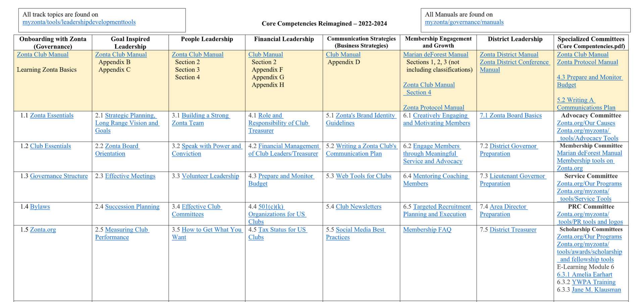This screenshot has height=302, width=644.
Task: Open 4.3 Prepare and Monitor Budget in Financial column
Action: tap(281, 180)
